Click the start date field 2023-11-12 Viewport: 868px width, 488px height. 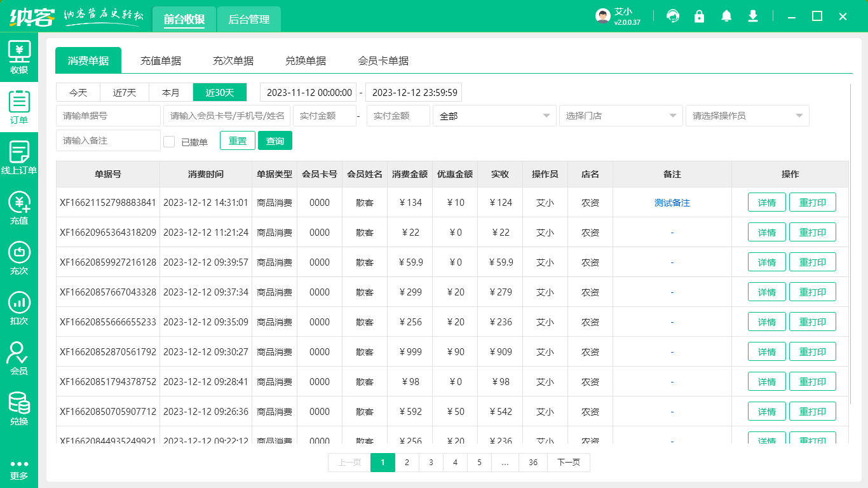[x=308, y=92]
